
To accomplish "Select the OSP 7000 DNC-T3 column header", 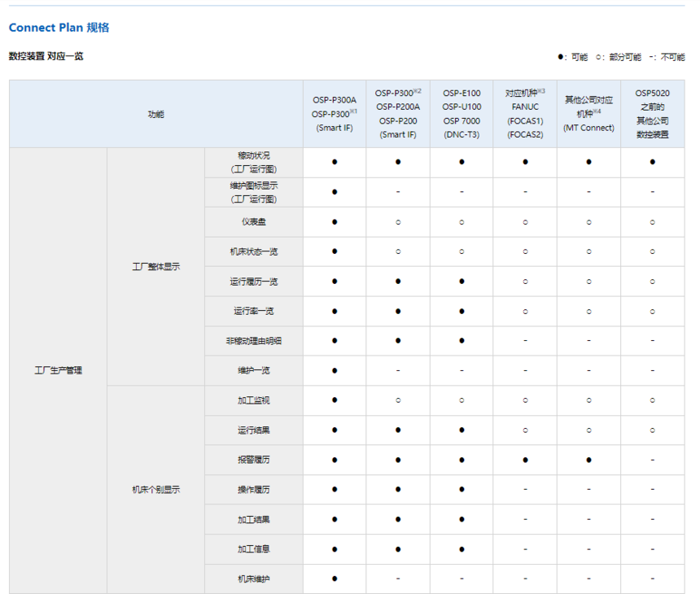I will [462, 114].
